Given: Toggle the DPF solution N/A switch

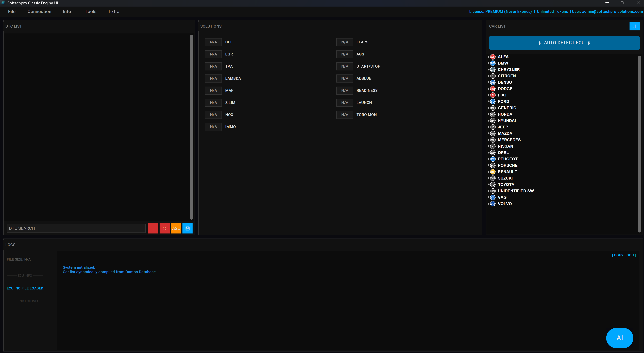Looking at the screenshot, I should click(x=213, y=42).
